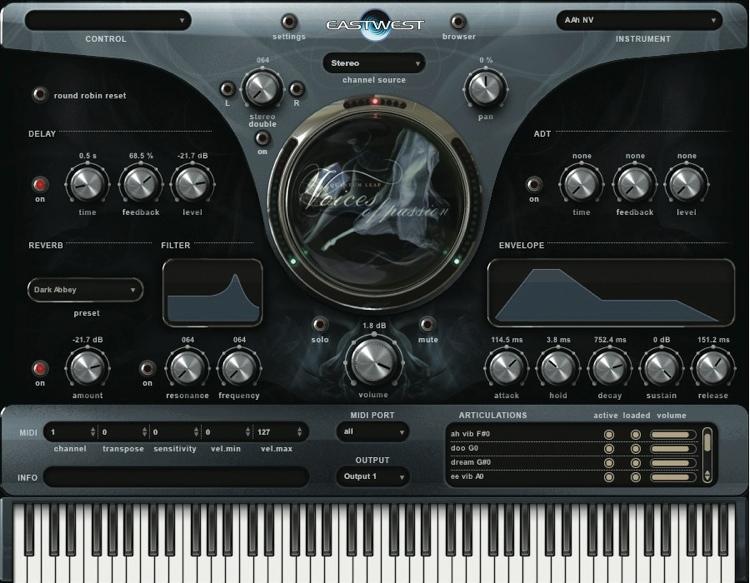Click the EastWest logo orb
Image resolution: width=750 pixels, height=583 pixels.
(x=375, y=25)
